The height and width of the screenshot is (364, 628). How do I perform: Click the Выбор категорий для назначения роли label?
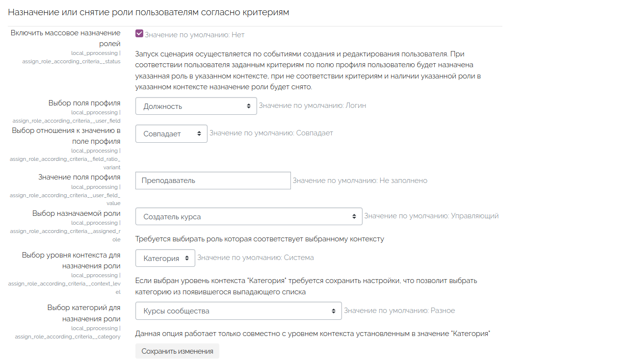[83, 313]
